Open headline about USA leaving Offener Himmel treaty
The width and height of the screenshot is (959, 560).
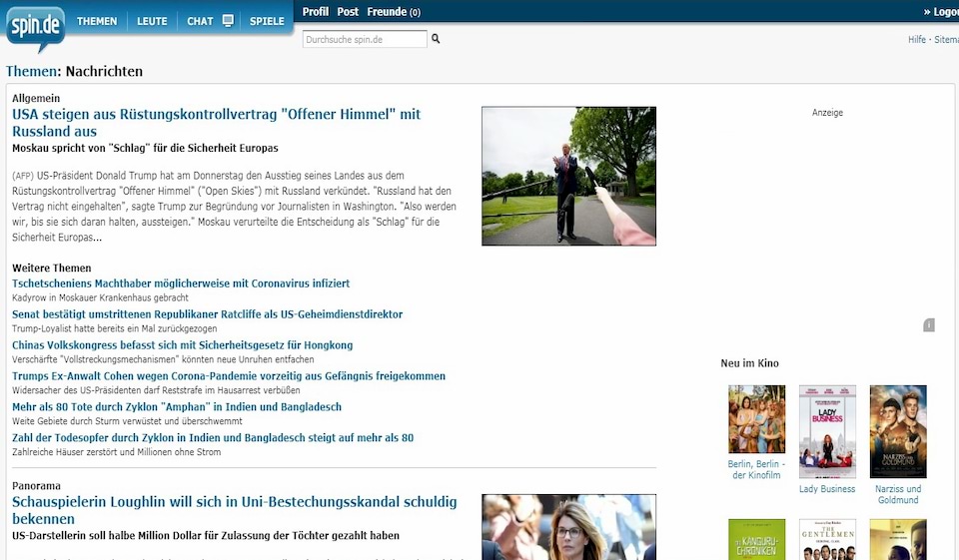(217, 122)
